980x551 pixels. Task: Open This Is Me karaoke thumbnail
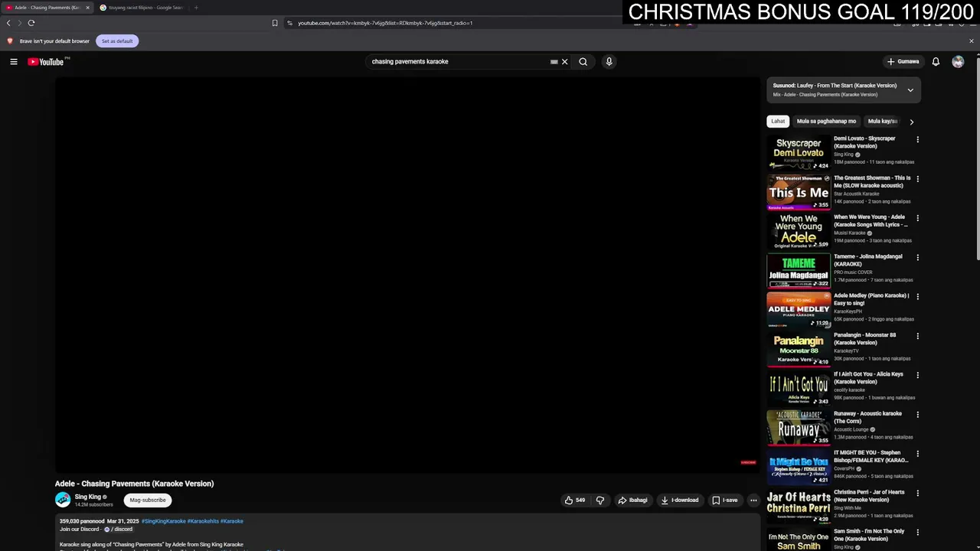799,192
